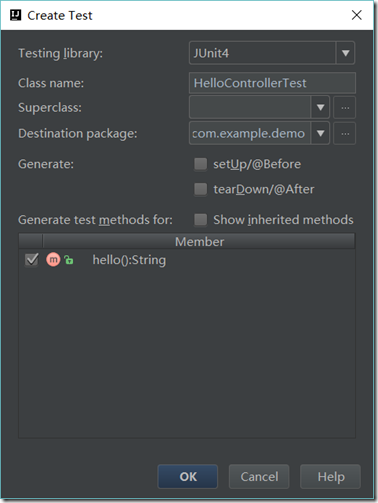Open the Destination package browse ellipsis button
Image resolution: width=378 pixels, height=503 pixels.
coord(345,133)
